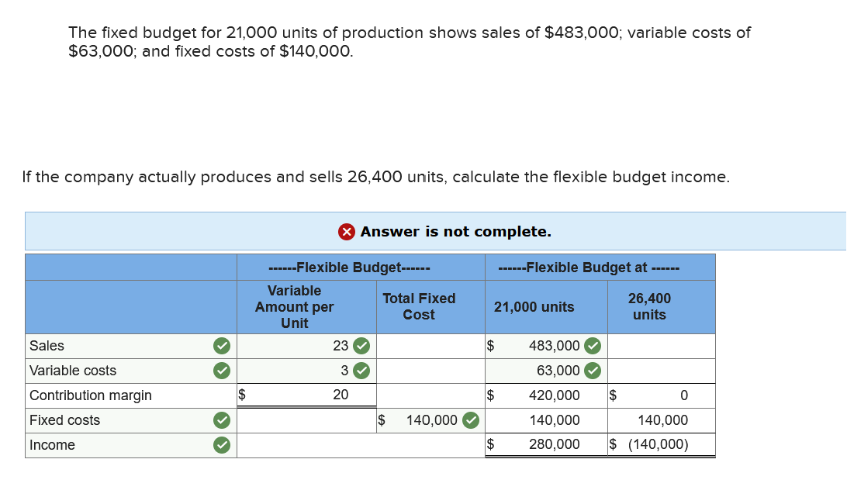847x504 pixels.
Task: Click the checkmark next to Variable costs label
Action: point(222,371)
